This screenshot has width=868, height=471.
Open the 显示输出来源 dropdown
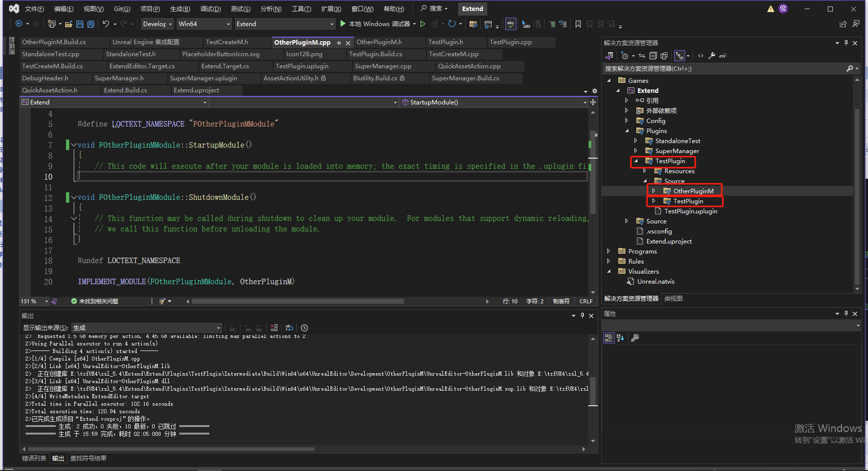coord(146,328)
